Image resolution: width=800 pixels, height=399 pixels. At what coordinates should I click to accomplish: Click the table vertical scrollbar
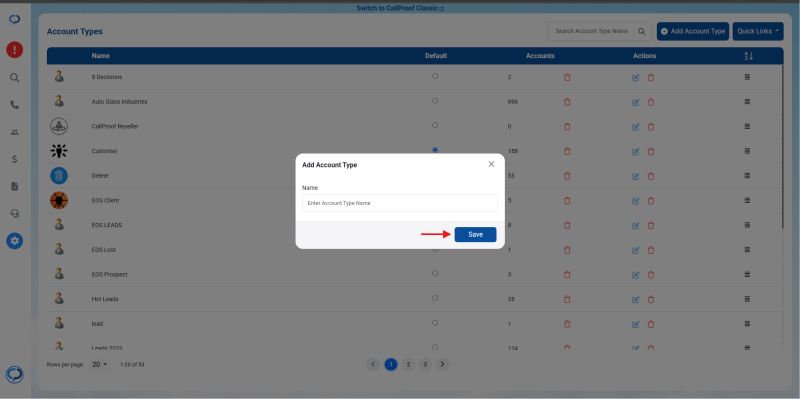pos(782,146)
